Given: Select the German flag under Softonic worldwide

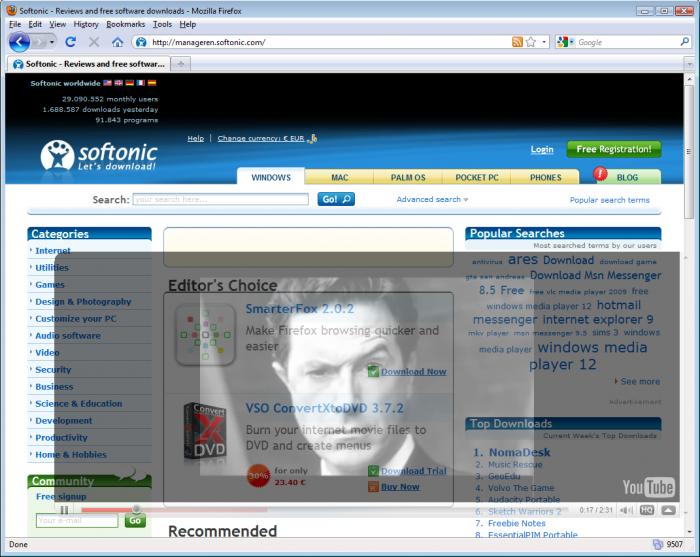Looking at the screenshot, I should tap(129, 83).
